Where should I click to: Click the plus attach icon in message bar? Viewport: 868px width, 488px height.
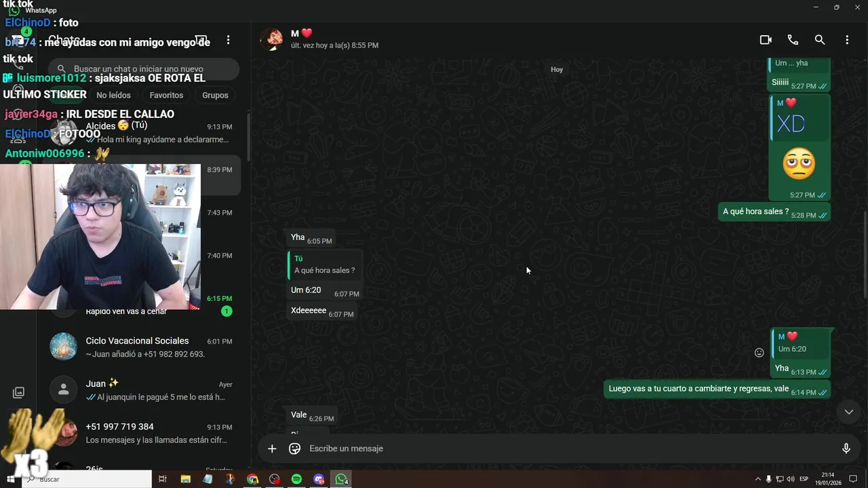coord(272,449)
